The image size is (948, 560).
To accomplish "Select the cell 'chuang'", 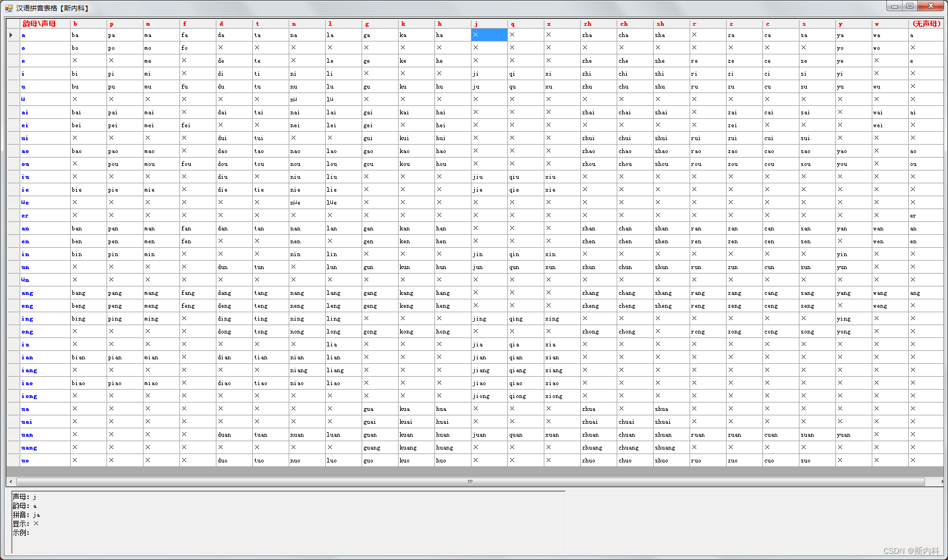I will pyautogui.click(x=635, y=447).
